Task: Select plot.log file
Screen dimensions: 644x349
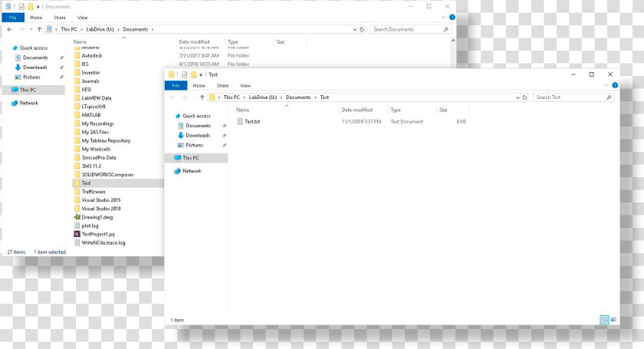Action: point(90,226)
